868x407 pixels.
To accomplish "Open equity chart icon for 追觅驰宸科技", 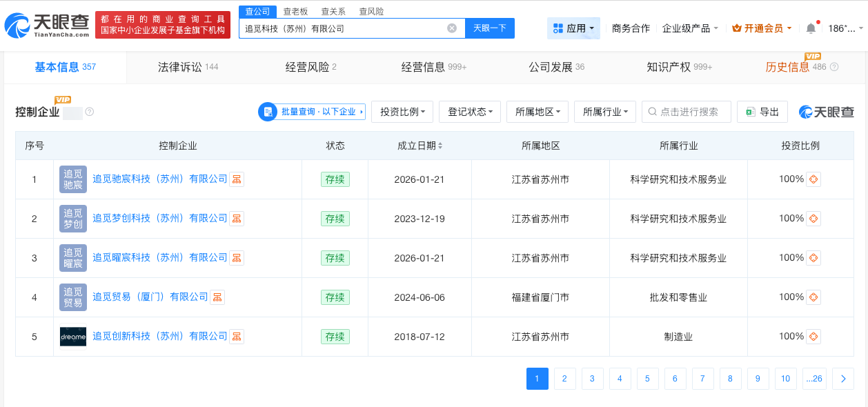I will (x=237, y=179).
